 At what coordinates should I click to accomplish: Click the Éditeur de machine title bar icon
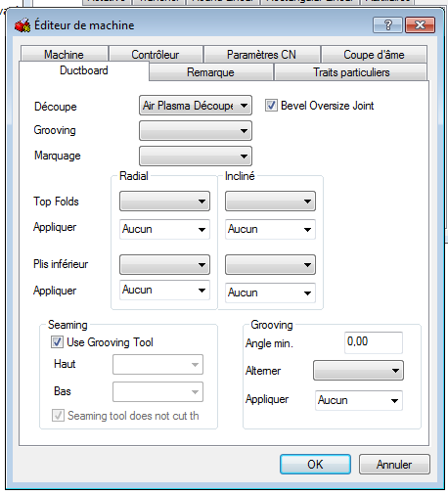click(22, 25)
